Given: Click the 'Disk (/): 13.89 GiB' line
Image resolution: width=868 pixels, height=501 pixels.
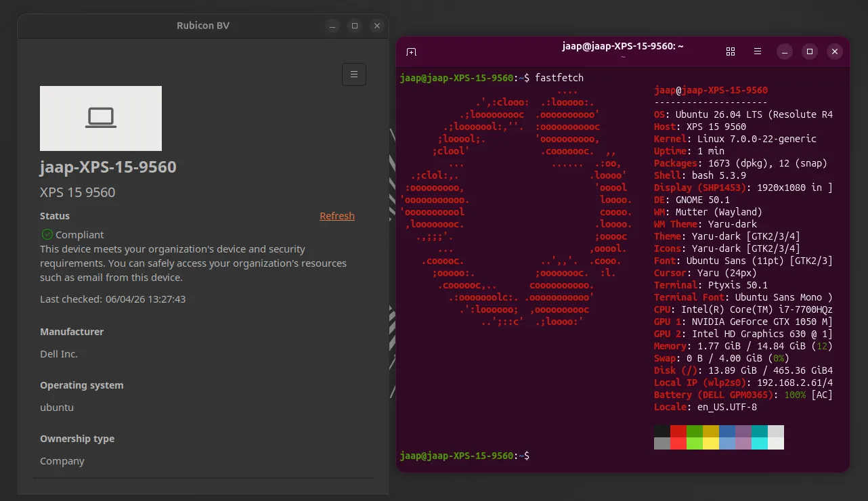Looking at the screenshot, I should click(743, 370).
